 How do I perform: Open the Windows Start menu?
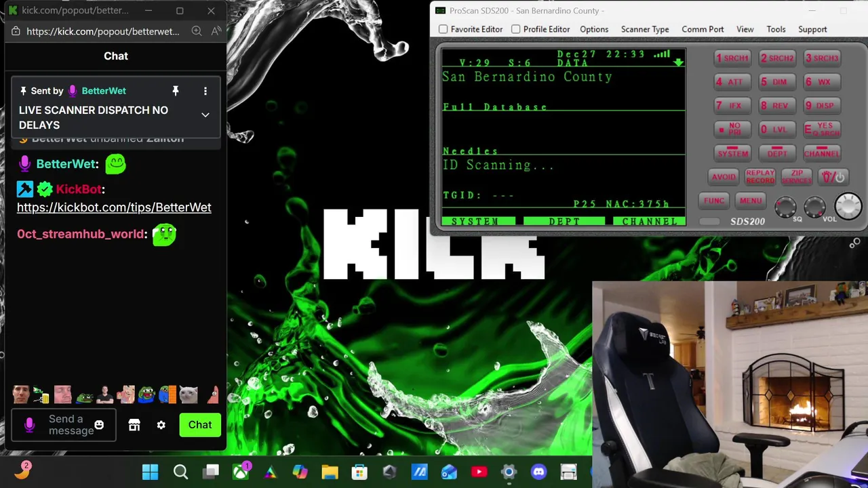tap(150, 472)
